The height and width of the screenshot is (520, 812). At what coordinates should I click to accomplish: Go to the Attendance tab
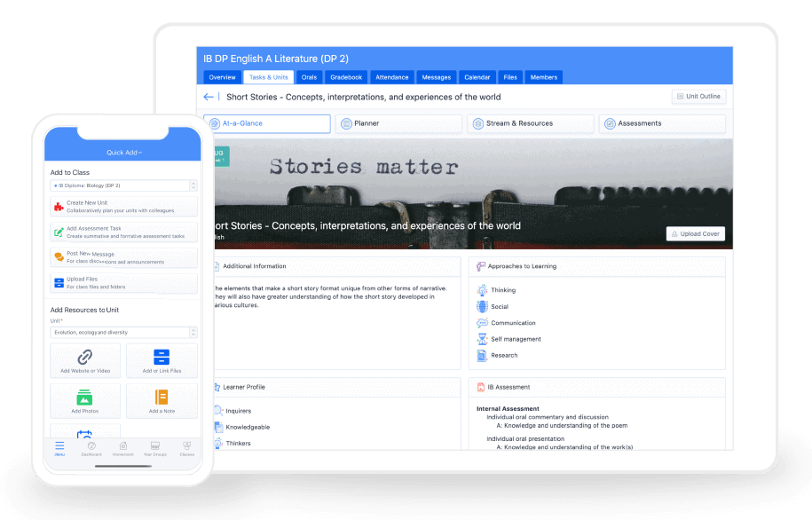coord(392,77)
